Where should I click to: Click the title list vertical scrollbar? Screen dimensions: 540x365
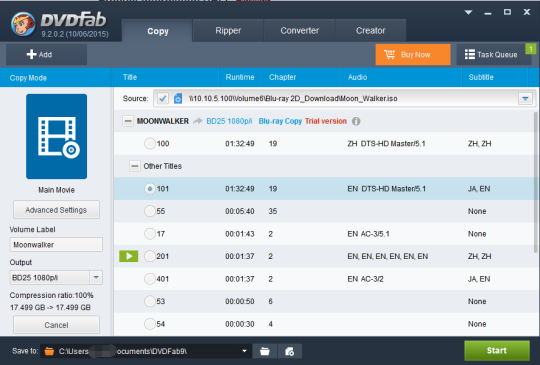[x=536, y=182]
